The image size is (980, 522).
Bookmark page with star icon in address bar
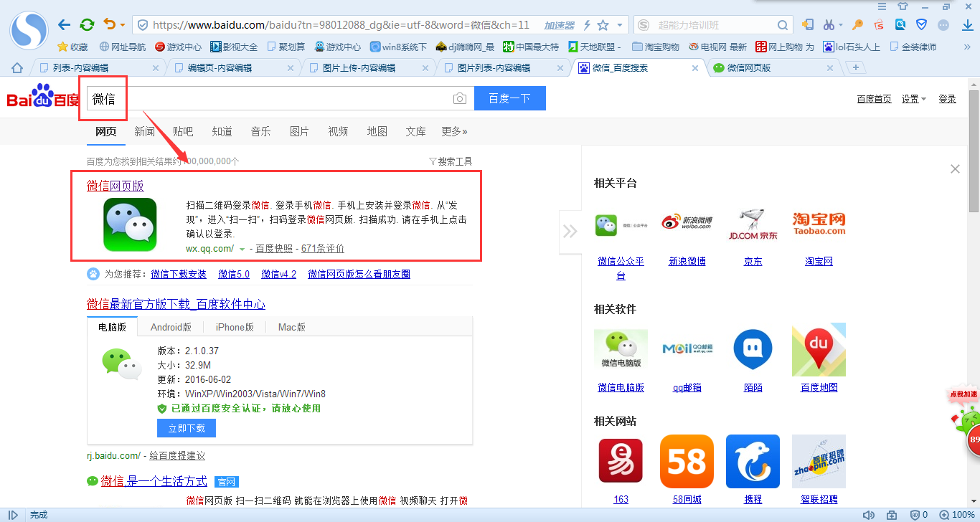pyautogui.click(x=603, y=25)
